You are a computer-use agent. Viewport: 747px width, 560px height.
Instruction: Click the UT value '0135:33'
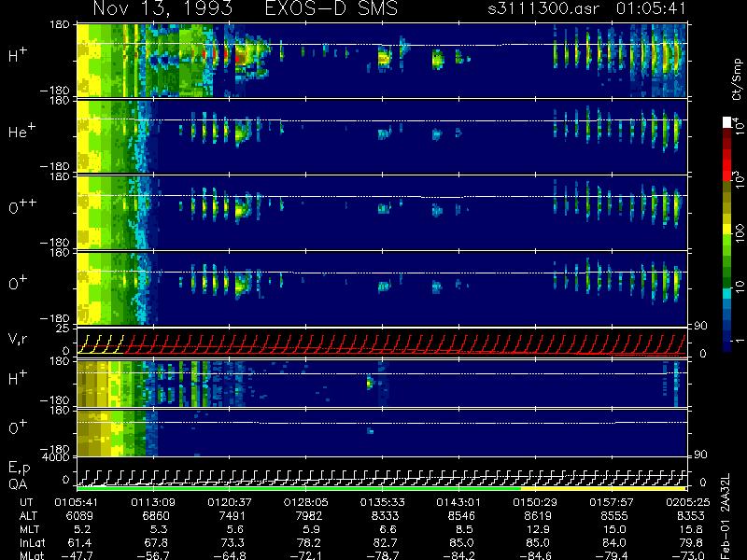click(382, 502)
